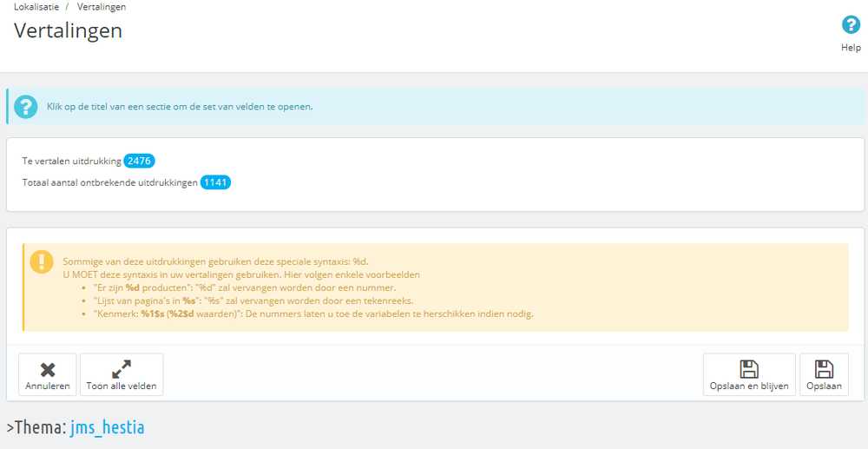Click the exclamation warning icon
The width and height of the screenshot is (868, 449).
click(42, 262)
